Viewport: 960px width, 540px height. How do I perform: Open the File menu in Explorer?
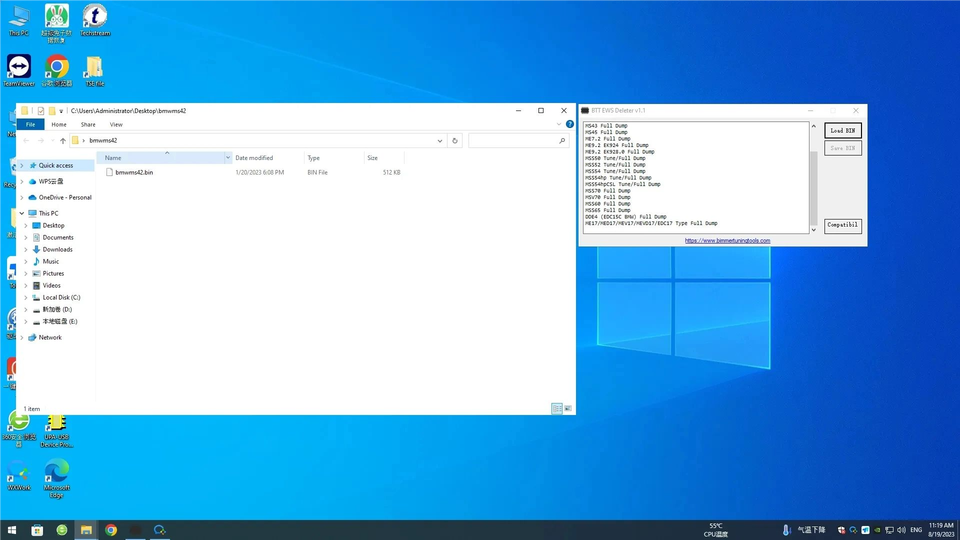click(31, 125)
